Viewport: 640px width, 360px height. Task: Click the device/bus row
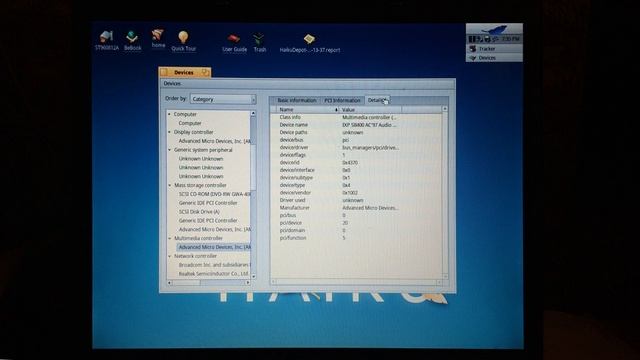356,140
